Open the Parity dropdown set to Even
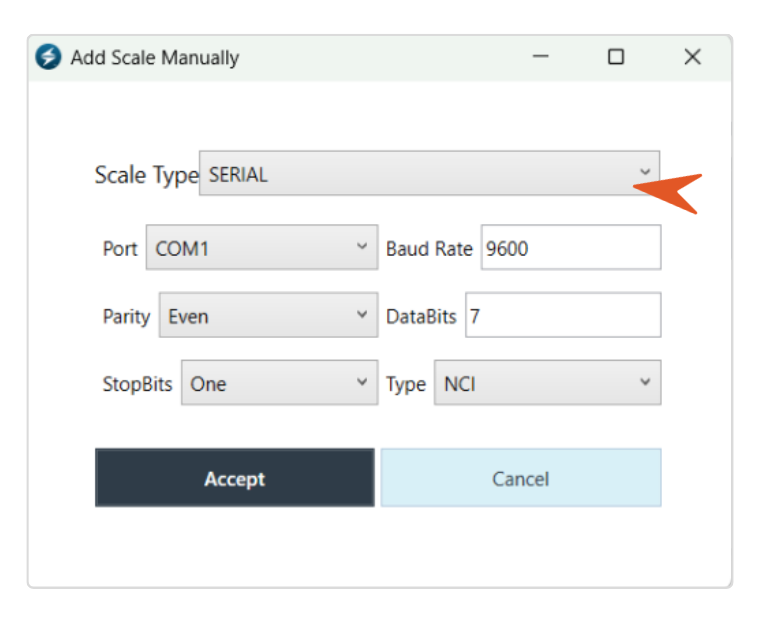 click(x=269, y=315)
